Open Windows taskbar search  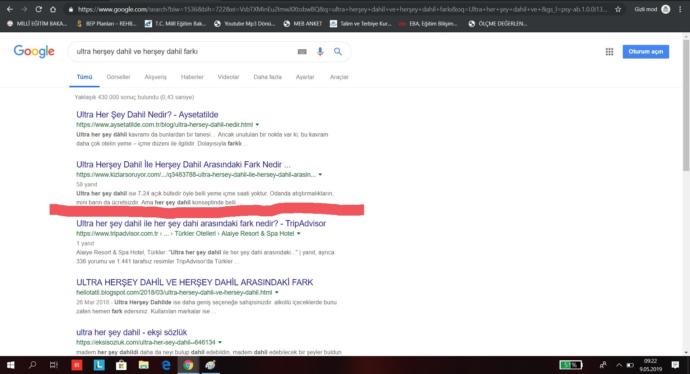click(32, 365)
